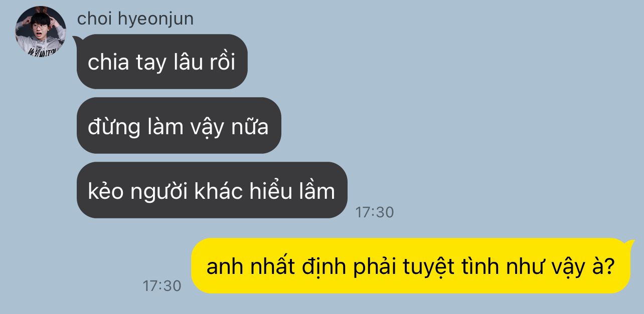Viewport: 644px width, 314px height.
Task: Tap the sender name choi hyeonjun
Action: pos(135,19)
